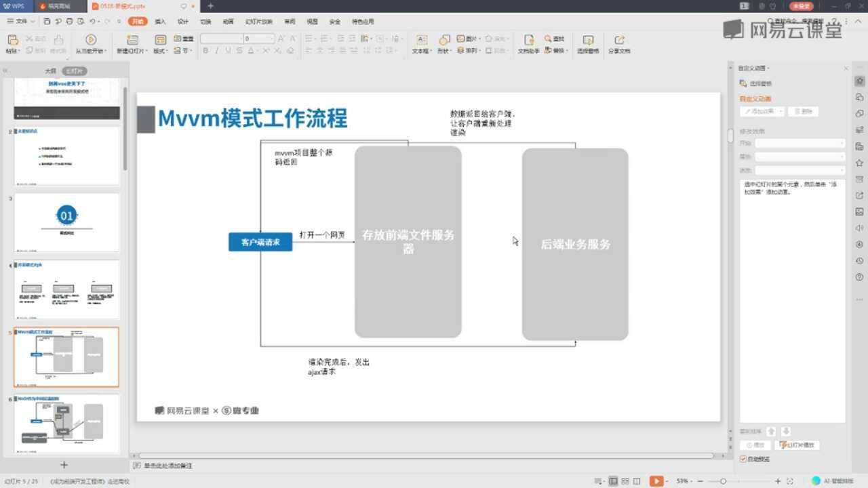Click the Save icon in quick access toolbar
Viewport: 868px width, 488px height.
tap(47, 22)
